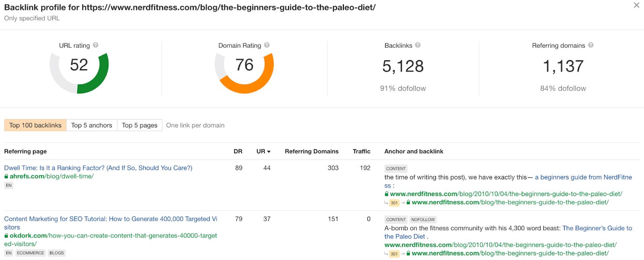Open the Backlinks help tooltip
The image size is (644, 260).
(417, 46)
